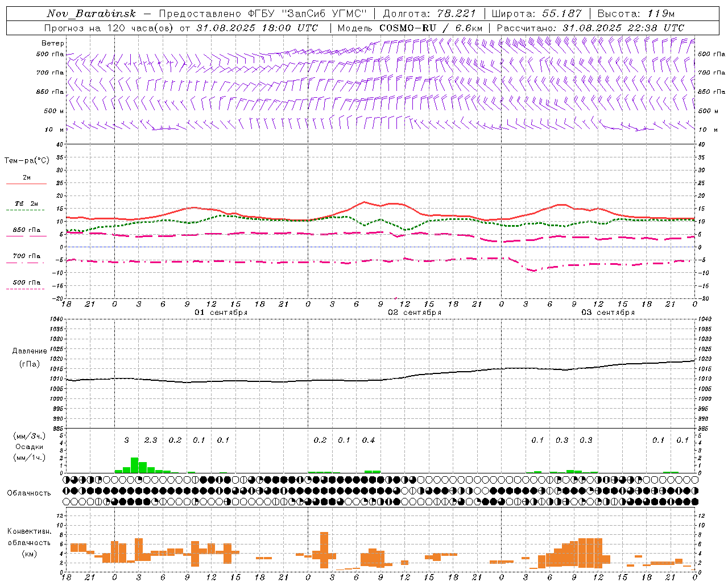Select the (мм/1ч.) precipitation unit label
This screenshot has width=728, height=582.
[30, 458]
